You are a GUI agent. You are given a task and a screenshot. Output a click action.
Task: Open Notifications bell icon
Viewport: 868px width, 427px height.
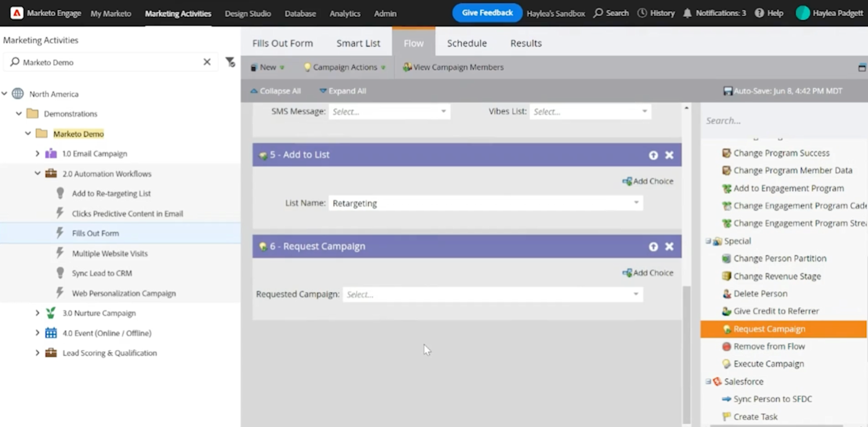pos(687,13)
